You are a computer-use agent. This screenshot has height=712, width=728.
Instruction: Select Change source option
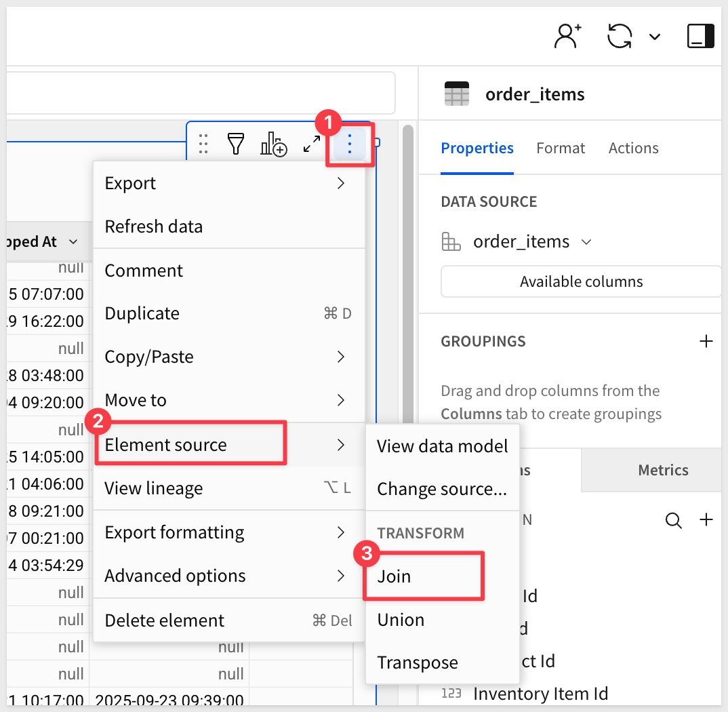tap(441, 489)
